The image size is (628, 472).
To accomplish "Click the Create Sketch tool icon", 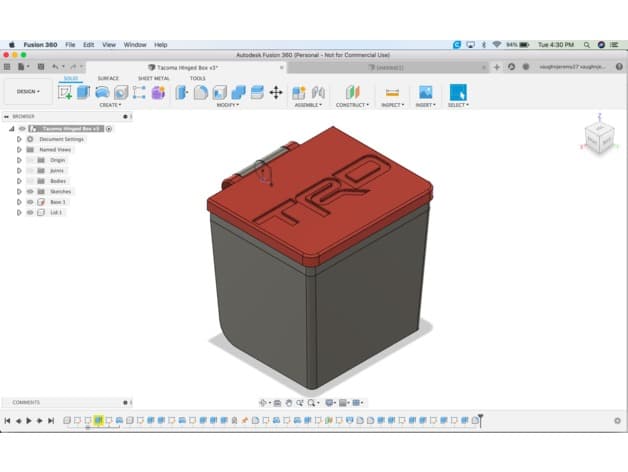I will tap(64, 93).
